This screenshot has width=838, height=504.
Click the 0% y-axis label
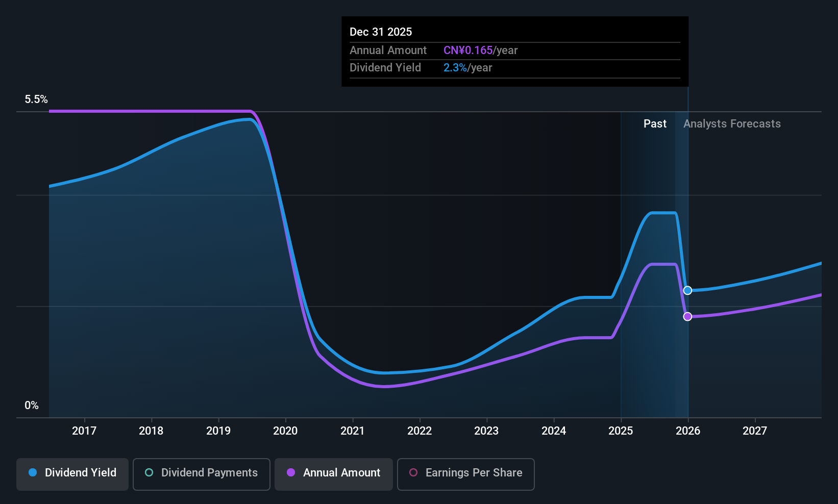[32, 406]
